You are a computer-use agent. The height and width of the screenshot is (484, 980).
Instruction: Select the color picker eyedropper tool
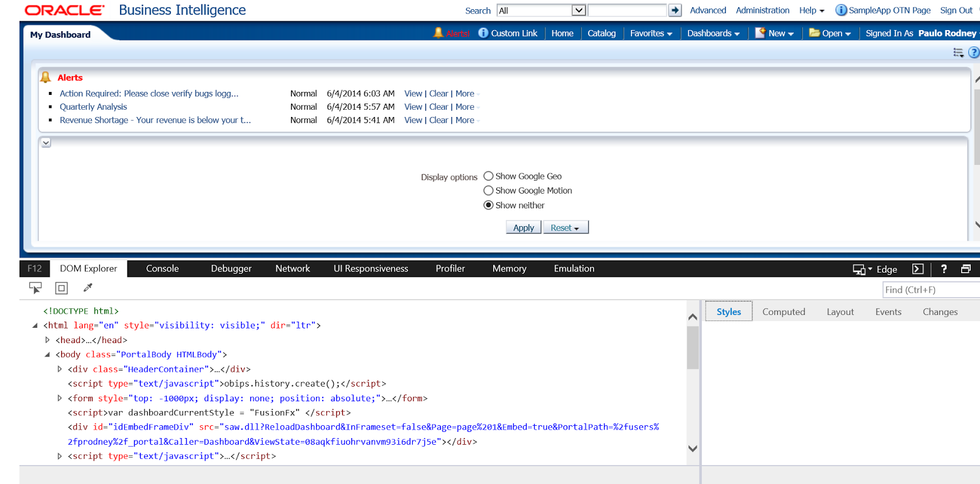click(88, 287)
